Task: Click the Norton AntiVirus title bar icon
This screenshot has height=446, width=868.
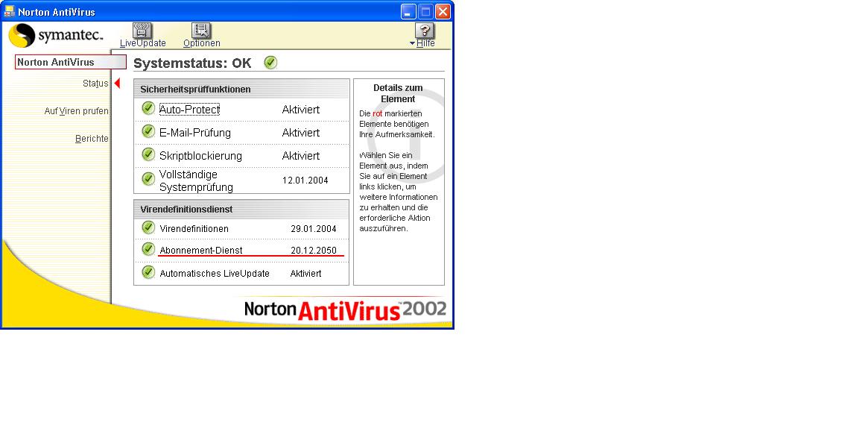Action: [x=9, y=11]
